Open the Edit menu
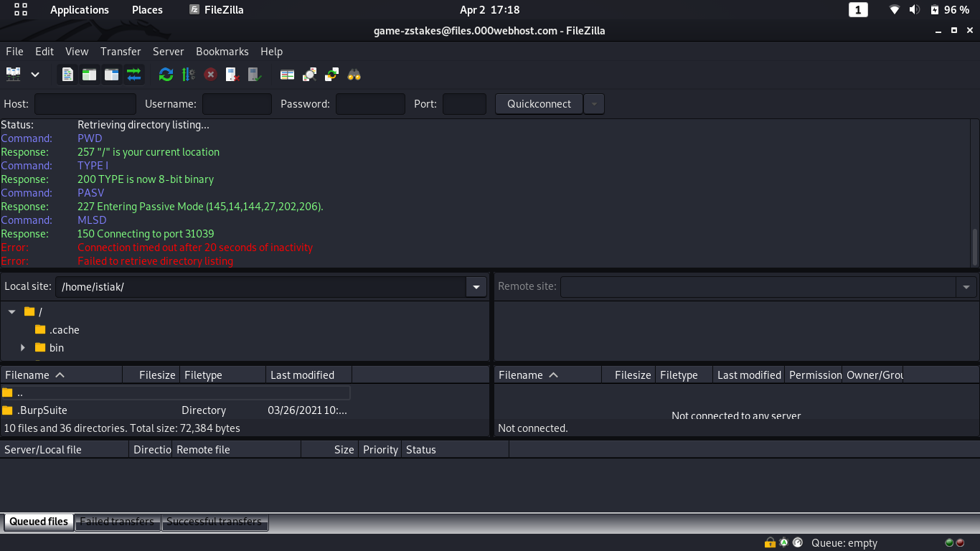Viewport: 980px width, 551px height. point(44,52)
